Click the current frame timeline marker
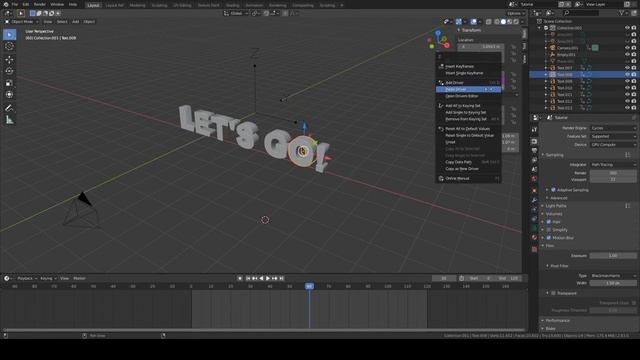Image resolution: width=640 pixels, height=360 pixels. [309, 287]
